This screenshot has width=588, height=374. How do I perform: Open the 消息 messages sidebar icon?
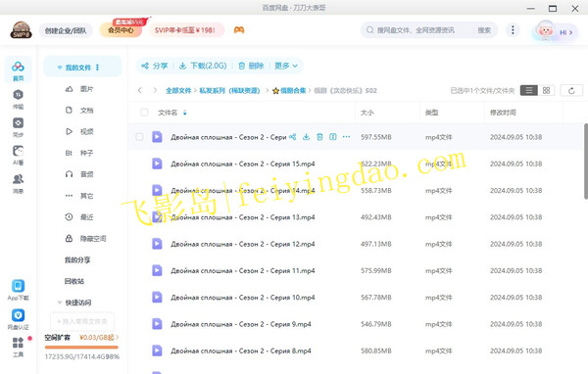click(18, 184)
